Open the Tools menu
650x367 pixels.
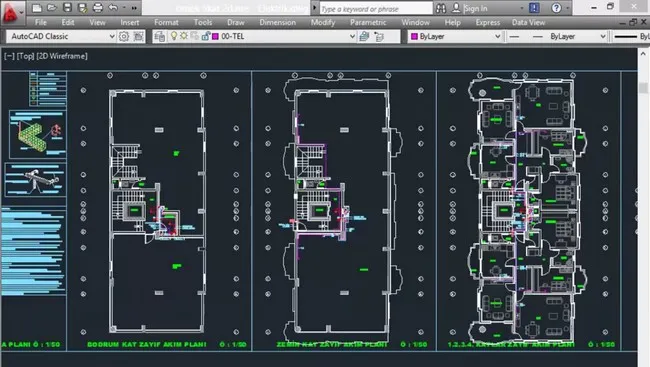click(203, 22)
